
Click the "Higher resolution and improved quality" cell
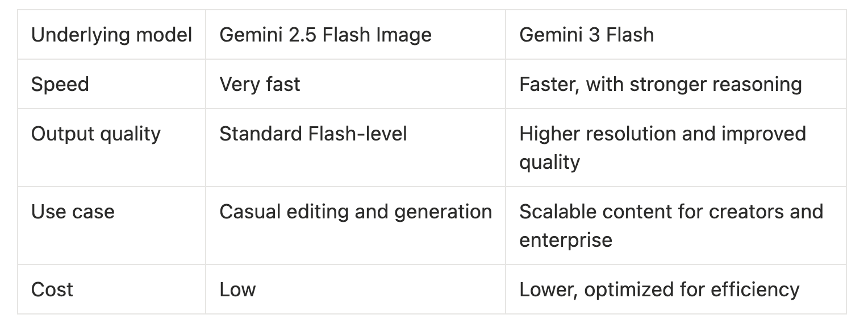[x=662, y=147]
